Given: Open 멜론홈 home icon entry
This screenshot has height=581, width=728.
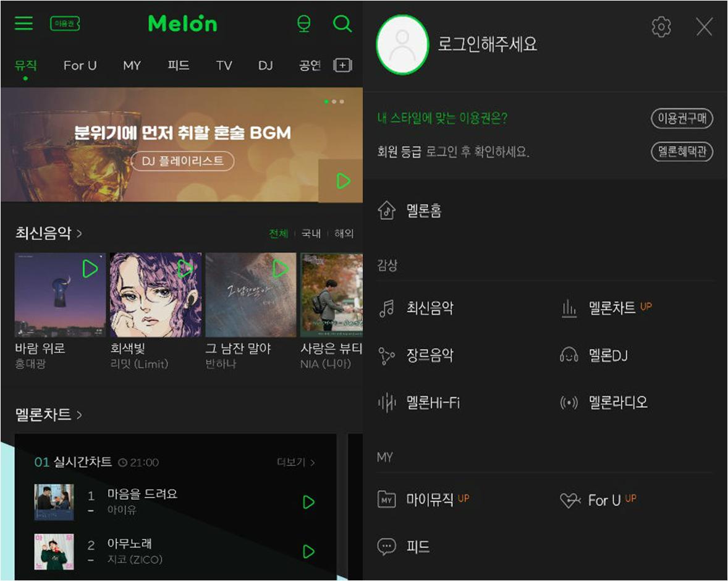Looking at the screenshot, I should tap(409, 210).
